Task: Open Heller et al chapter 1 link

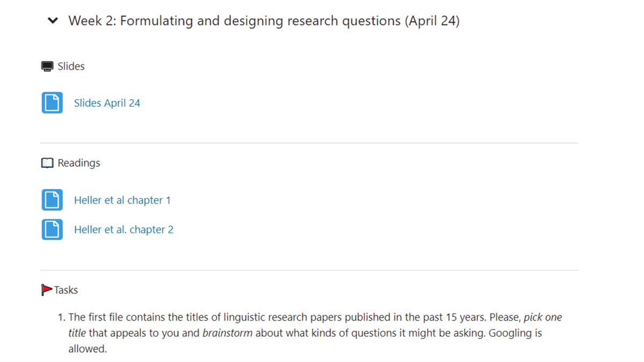Action: pyautogui.click(x=122, y=200)
